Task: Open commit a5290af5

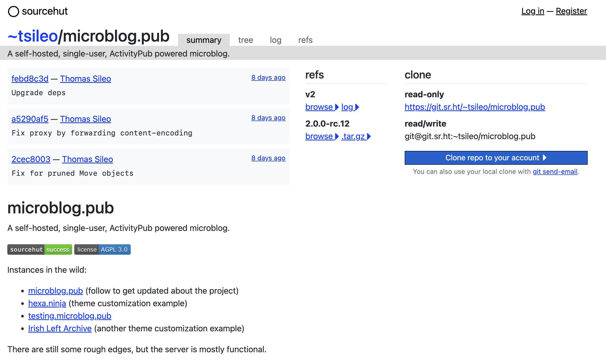Action: 30,119
